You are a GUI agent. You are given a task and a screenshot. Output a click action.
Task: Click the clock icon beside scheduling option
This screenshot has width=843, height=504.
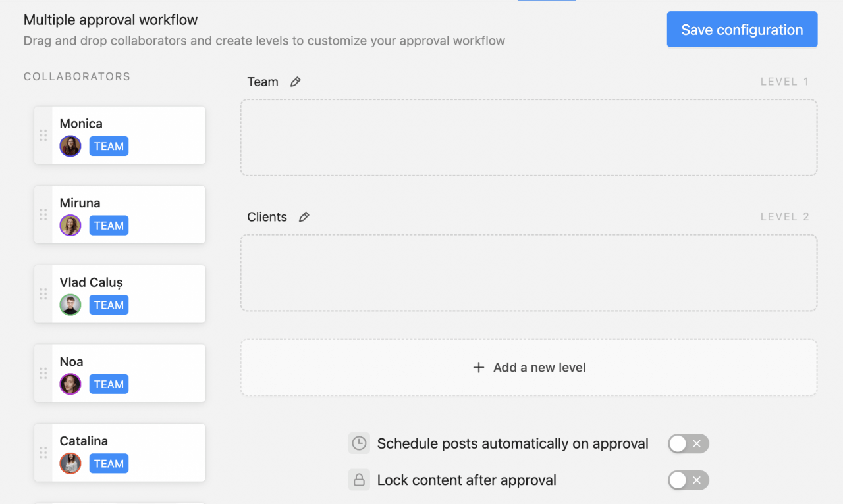point(359,443)
